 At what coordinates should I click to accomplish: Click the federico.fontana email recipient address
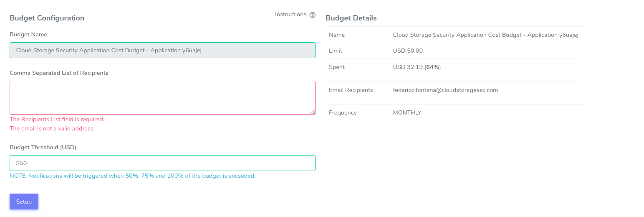pyautogui.click(x=445, y=90)
